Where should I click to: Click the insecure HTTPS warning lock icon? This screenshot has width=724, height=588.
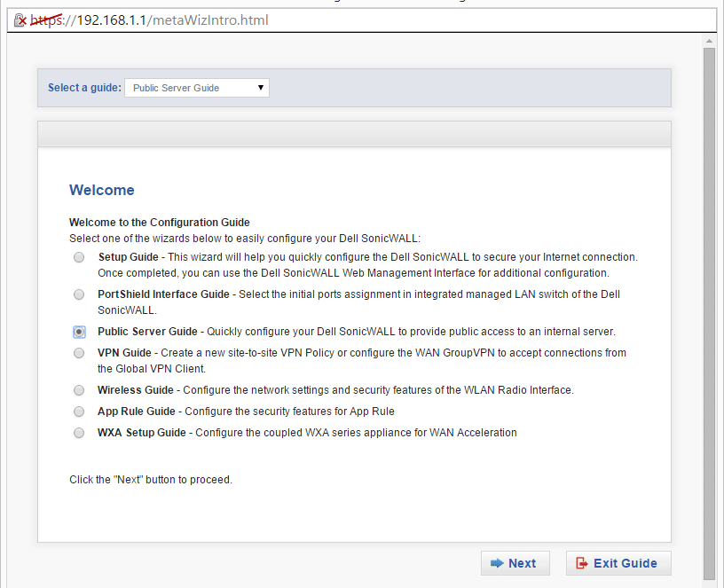click(20, 20)
